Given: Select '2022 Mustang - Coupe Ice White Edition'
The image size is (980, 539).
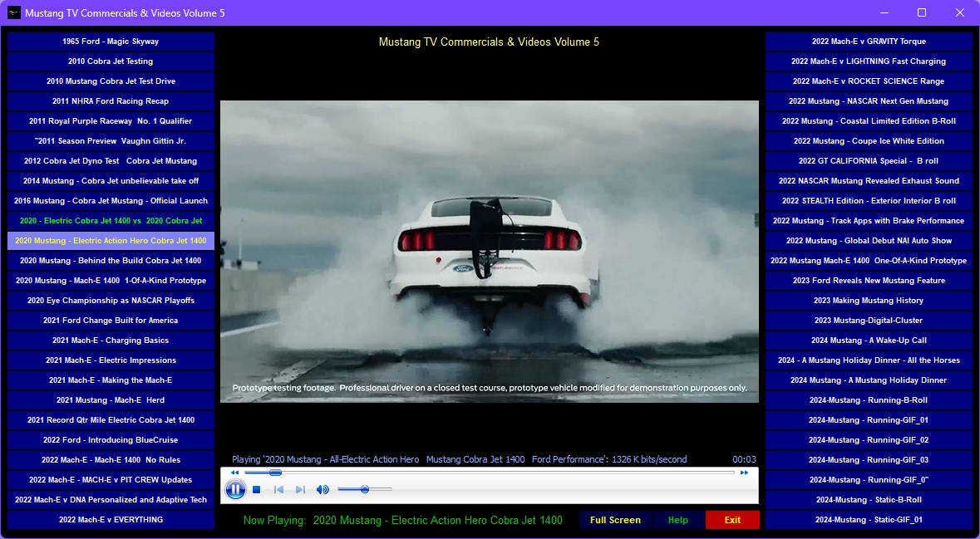Looking at the screenshot, I should tap(869, 141).
